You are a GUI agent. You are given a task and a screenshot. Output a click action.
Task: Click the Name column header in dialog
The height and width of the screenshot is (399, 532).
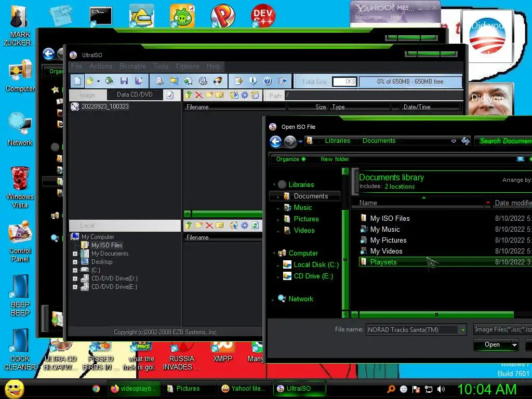(420, 203)
